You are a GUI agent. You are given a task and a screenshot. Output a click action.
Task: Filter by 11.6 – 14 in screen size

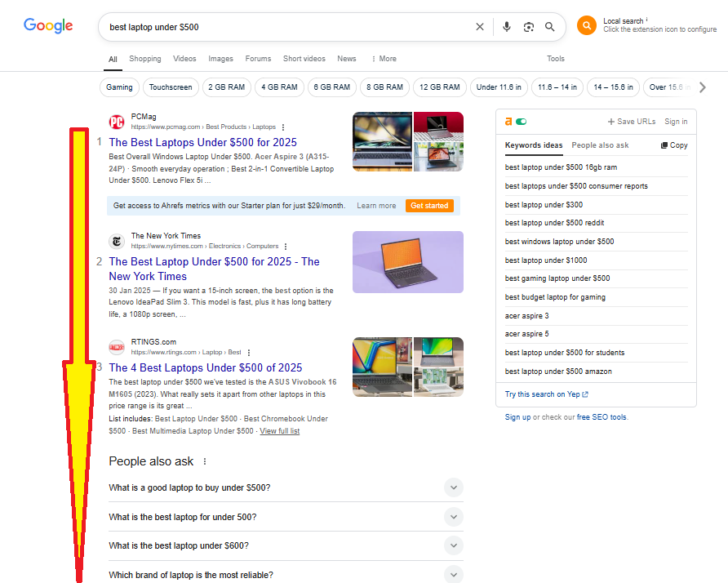(x=557, y=87)
